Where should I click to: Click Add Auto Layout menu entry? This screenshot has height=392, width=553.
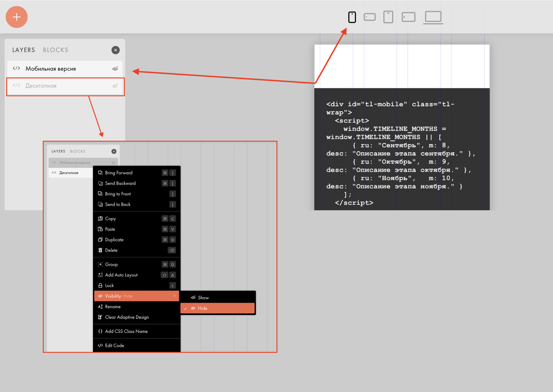point(137,275)
